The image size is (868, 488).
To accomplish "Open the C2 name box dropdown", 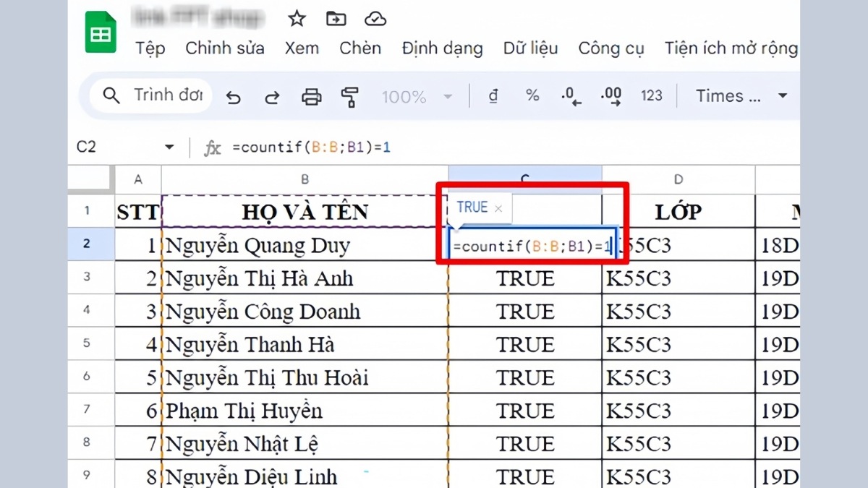I will coord(169,147).
